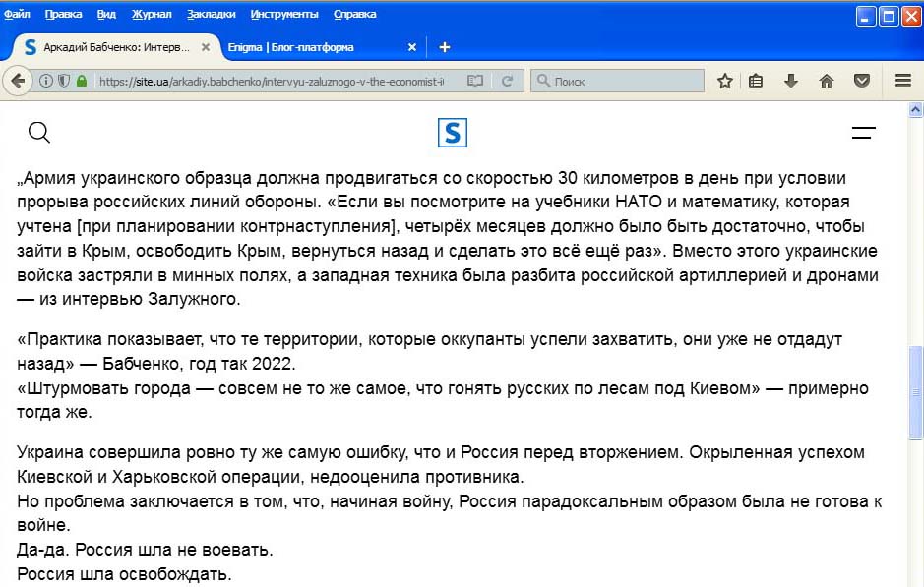Viewport: 924px width, 587px height.
Task: Open site information icon in address bar
Action: click(x=45, y=81)
